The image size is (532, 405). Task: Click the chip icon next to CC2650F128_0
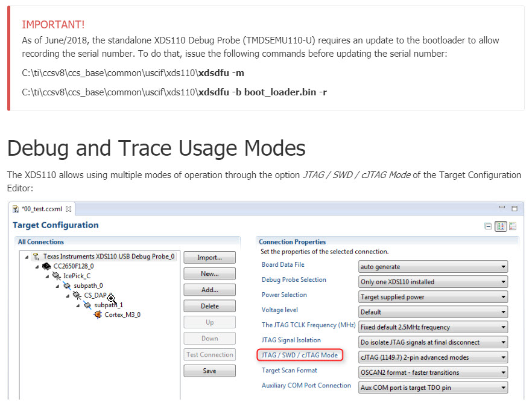(x=46, y=267)
